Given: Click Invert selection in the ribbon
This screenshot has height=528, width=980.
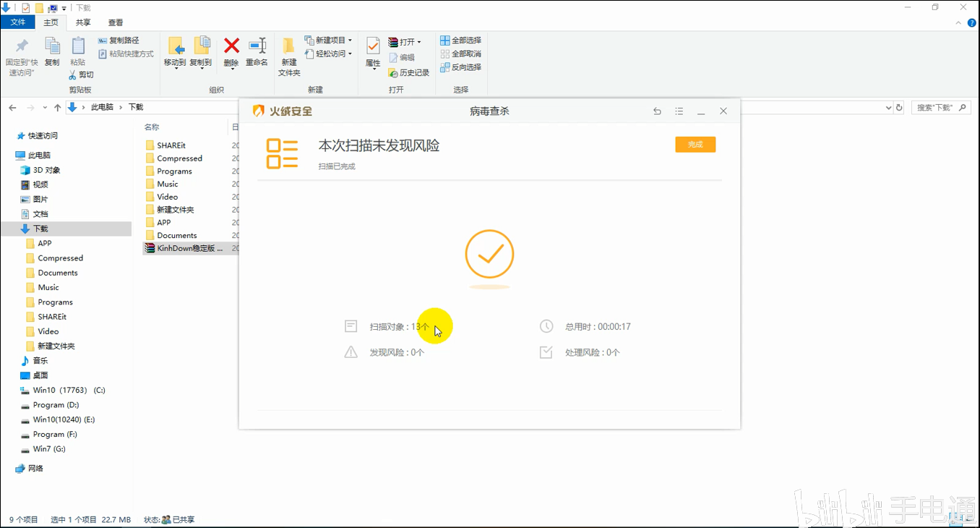Looking at the screenshot, I should point(461,67).
